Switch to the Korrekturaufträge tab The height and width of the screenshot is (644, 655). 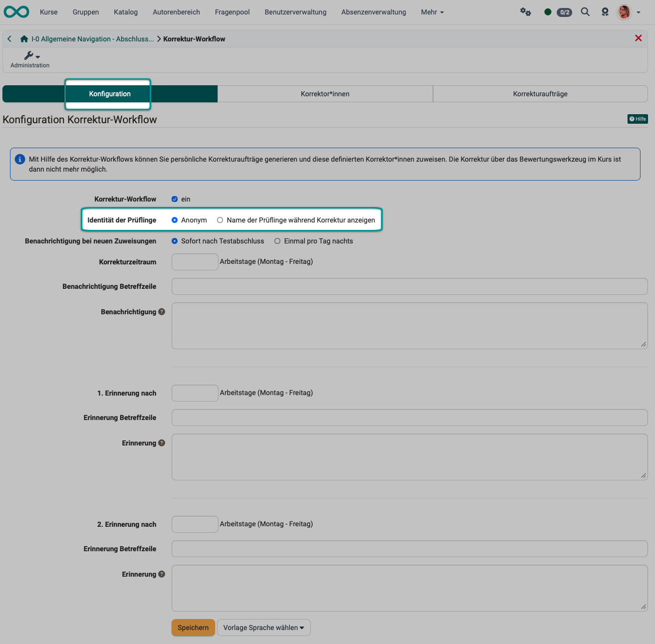pos(540,94)
